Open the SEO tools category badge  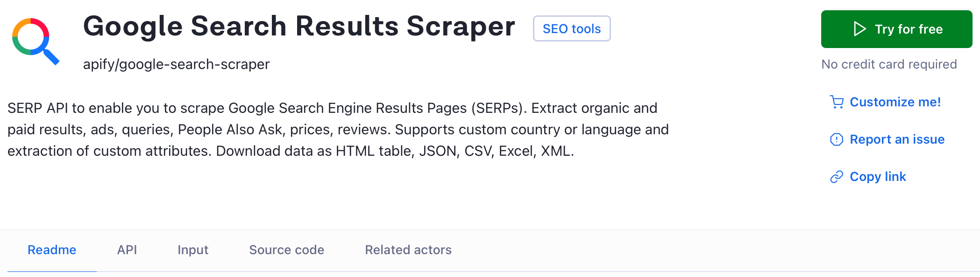pyautogui.click(x=572, y=28)
